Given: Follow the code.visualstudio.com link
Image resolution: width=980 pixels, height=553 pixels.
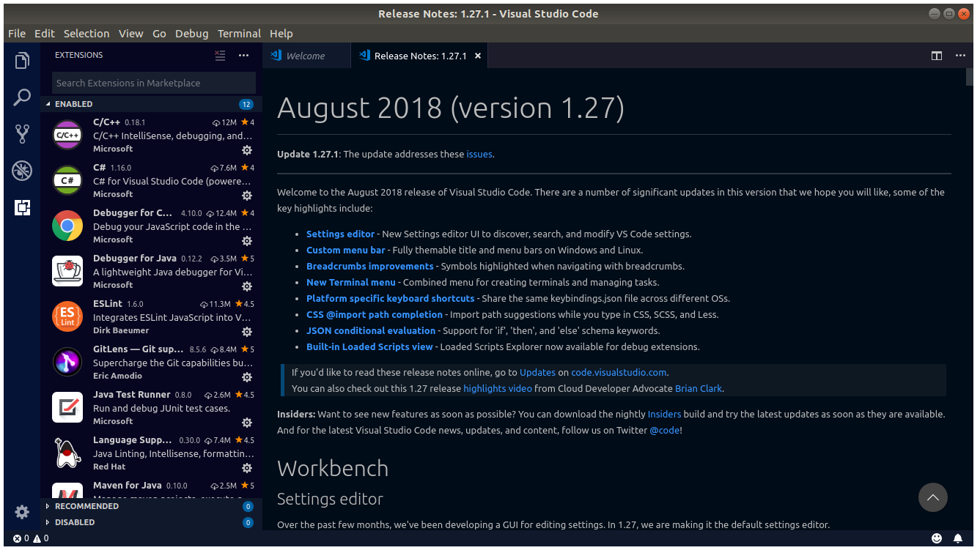Looking at the screenshot, I should [619, 373].
